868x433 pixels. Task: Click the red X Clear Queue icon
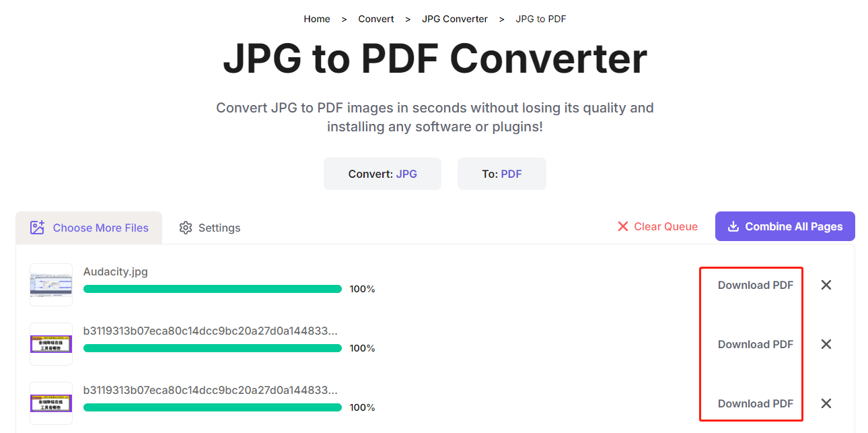pyautogui.click(x=623, y=226)
